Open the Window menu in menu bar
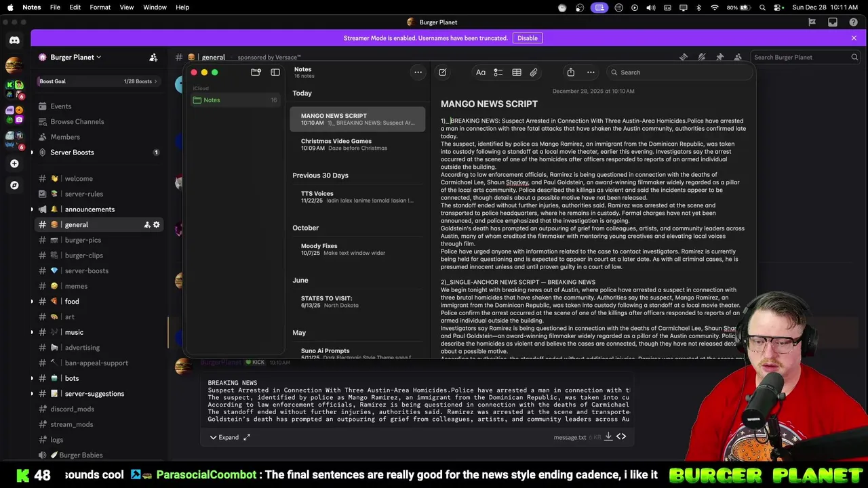The width and height of the screenshot is (868, 488). (x=155, y=7)
